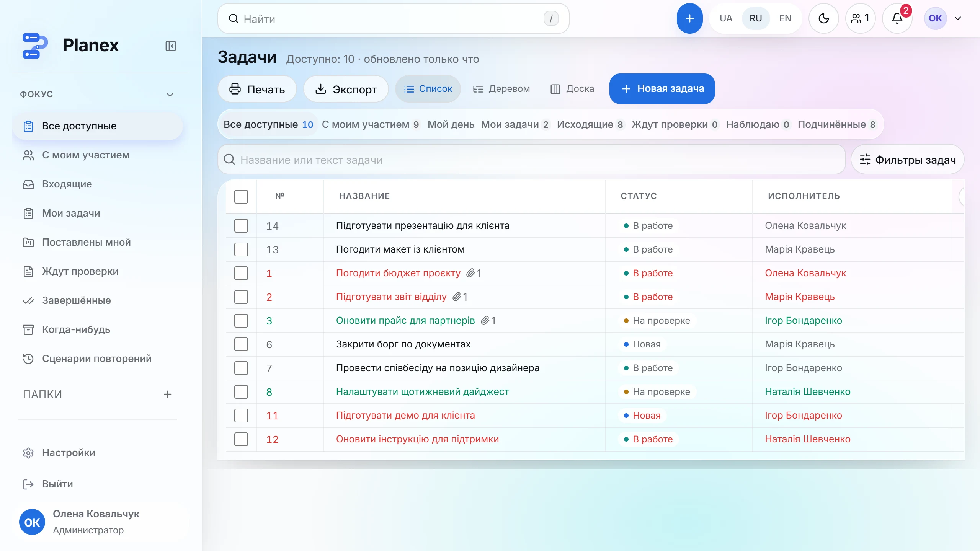The width and height of the screenshot is (980, 551).
Task: Check the box for task 3
Action: pos(241,321)
